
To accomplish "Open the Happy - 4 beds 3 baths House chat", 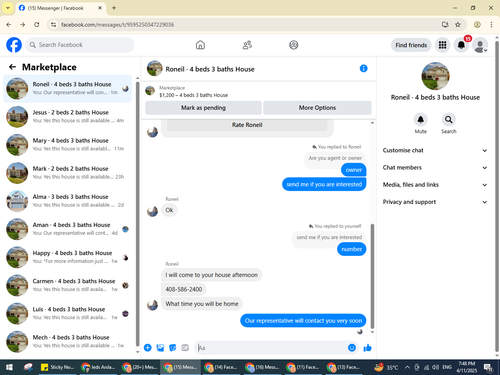I will tap(67, 257).
